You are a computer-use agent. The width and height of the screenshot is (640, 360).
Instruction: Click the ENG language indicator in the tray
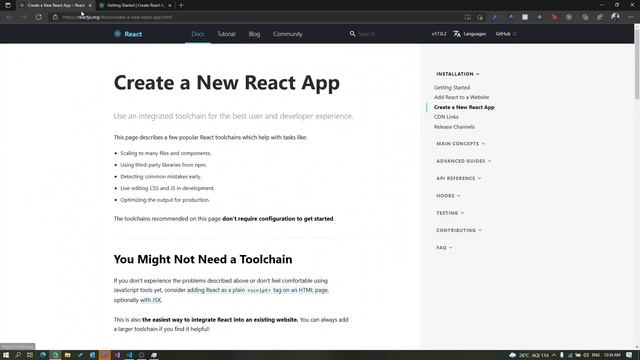596,355
